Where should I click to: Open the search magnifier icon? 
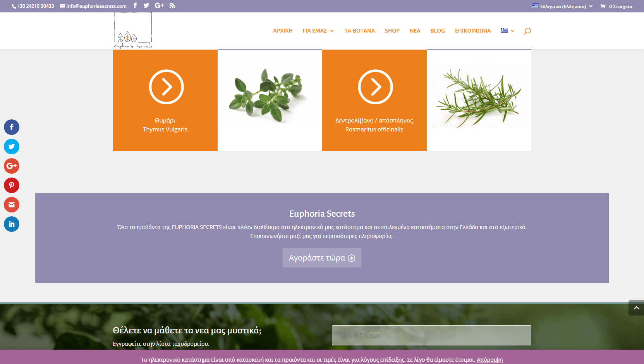pyautogui.click(x=527, y=31)
